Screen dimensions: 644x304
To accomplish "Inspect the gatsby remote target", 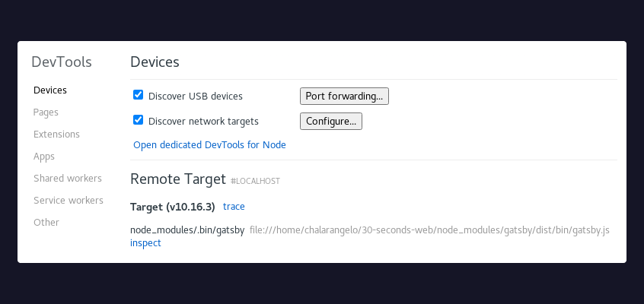I will (x=145, y=242).
